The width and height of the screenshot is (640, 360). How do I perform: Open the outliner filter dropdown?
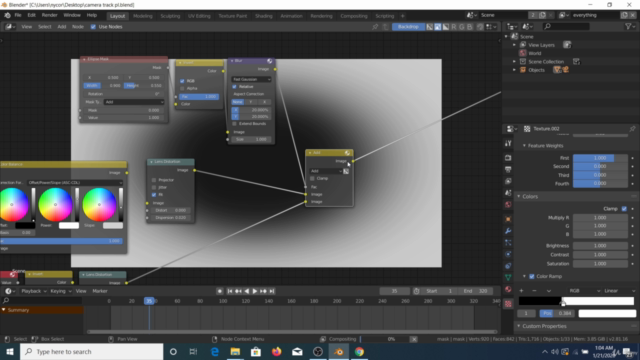629,27
